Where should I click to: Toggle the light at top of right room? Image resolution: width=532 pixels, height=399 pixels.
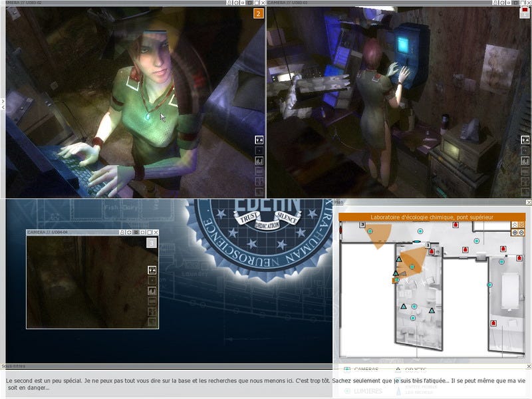click(501, 261)
